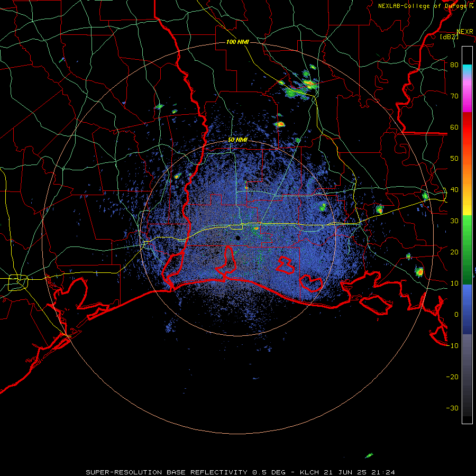The height and width of the screenshot is (476, 476).
Task: Click the 0 dBZ scale label
Action: point(456,315)
